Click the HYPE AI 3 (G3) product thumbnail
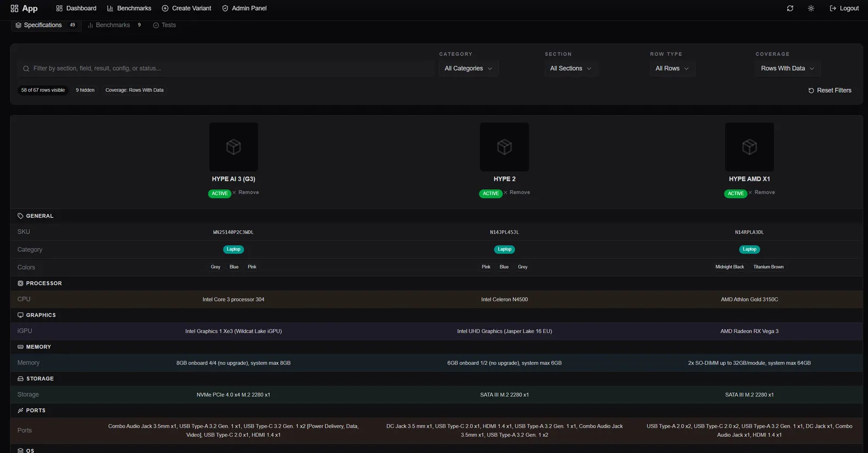Screen dimensions: 868x453 click(234, 147)
